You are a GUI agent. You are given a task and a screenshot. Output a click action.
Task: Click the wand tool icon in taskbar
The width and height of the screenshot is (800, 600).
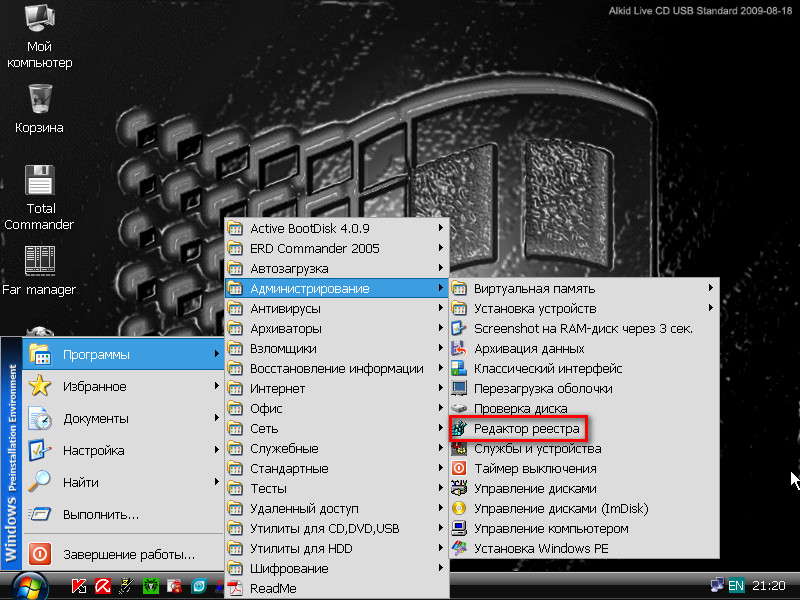click(127, 586)
